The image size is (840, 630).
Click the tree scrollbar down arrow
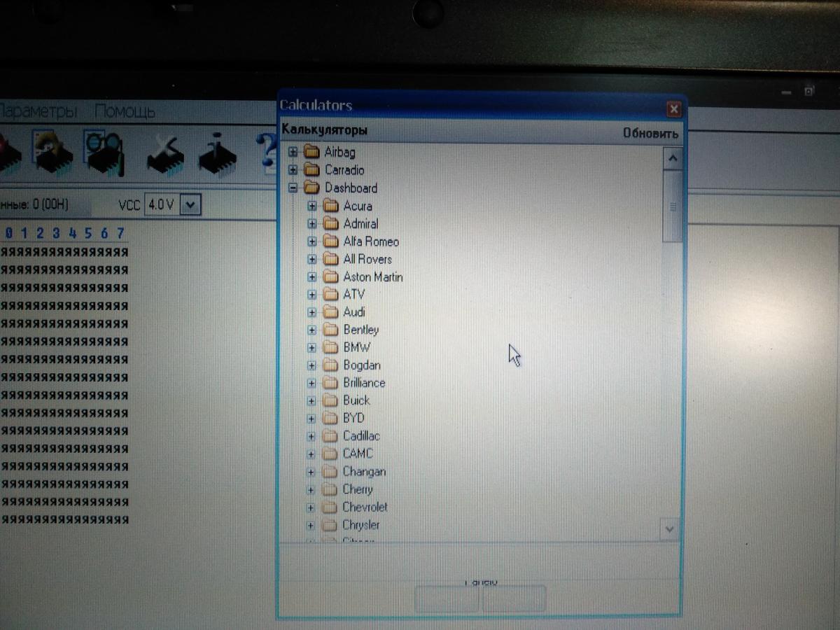tap(670, 529)
